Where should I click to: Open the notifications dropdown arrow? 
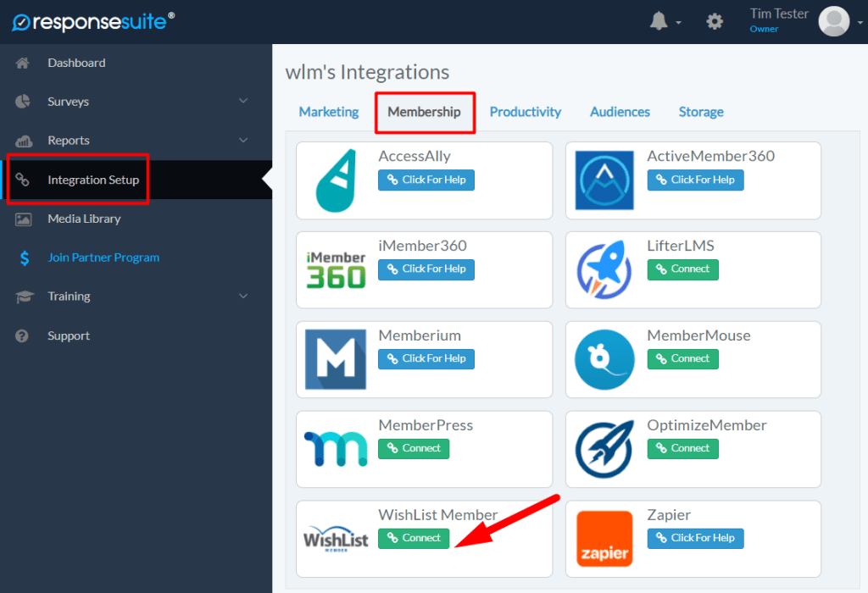coord(678,23)
